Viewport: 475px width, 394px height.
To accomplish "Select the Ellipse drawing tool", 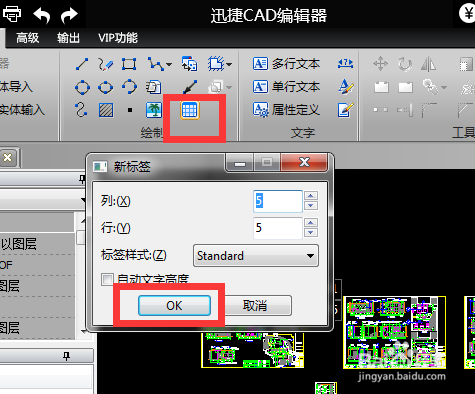I will (x=105, y=87).
